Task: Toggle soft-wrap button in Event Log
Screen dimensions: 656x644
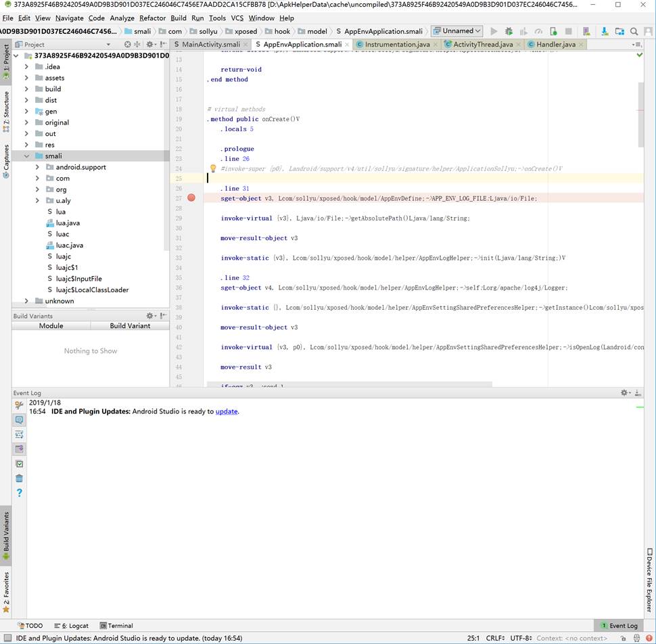Action: click(19, 434)
